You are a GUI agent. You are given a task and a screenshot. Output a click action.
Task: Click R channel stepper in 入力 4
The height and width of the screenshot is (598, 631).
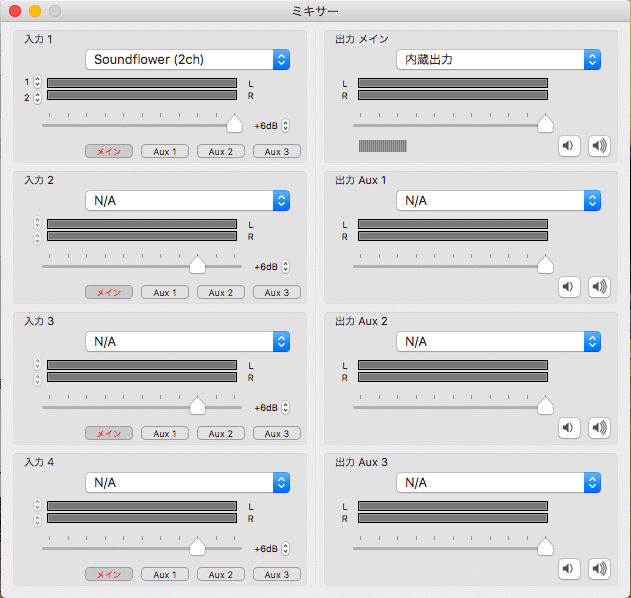pos(37,520)
